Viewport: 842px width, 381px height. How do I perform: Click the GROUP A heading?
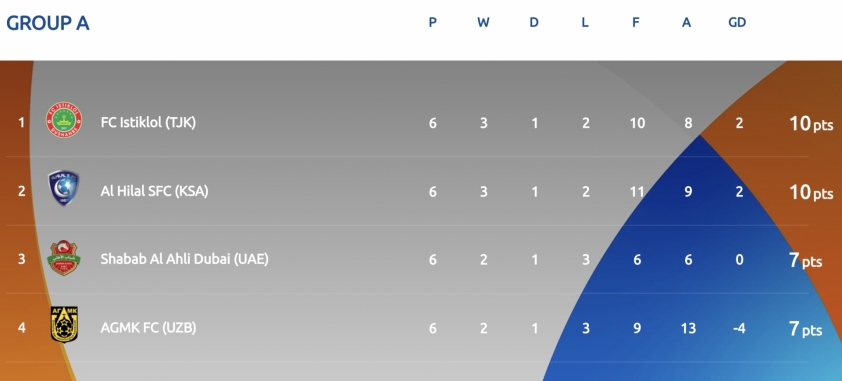coord(47,23)
